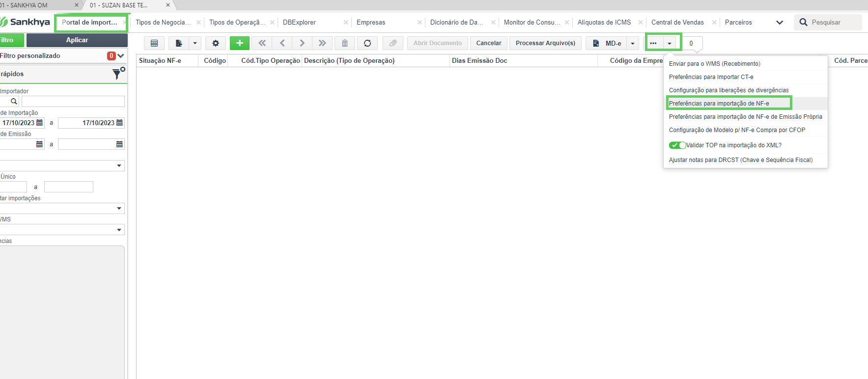
Task: Open calendar for import start date
Action: coord(40,123)
